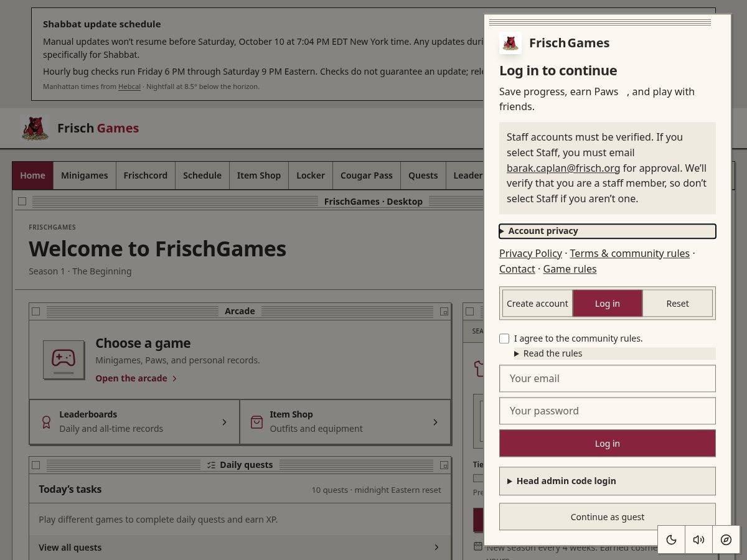This screenshot has width=747, height=560.
Task: Open the Minigames nav tab
Action: (85, 175)
